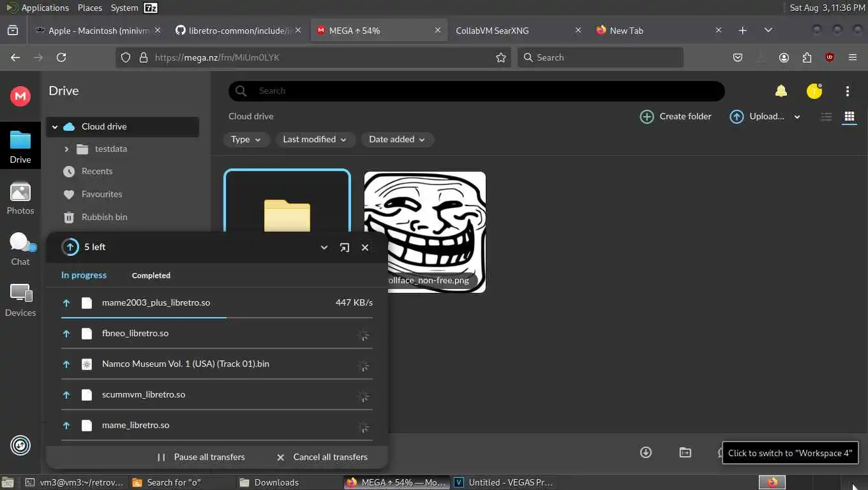Click the circular transfer status icon at bottom-left rail

pyautogui.click(x=20, y=445)
